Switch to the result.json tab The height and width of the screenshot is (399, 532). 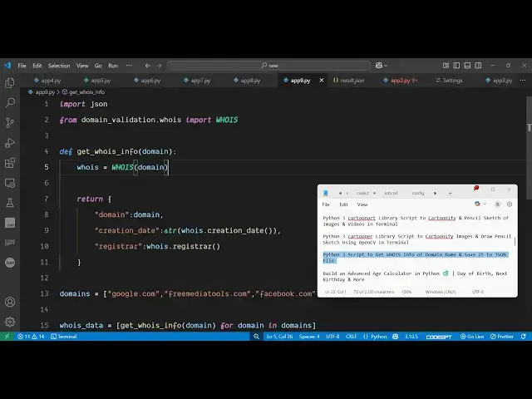[x=349, y=81]
